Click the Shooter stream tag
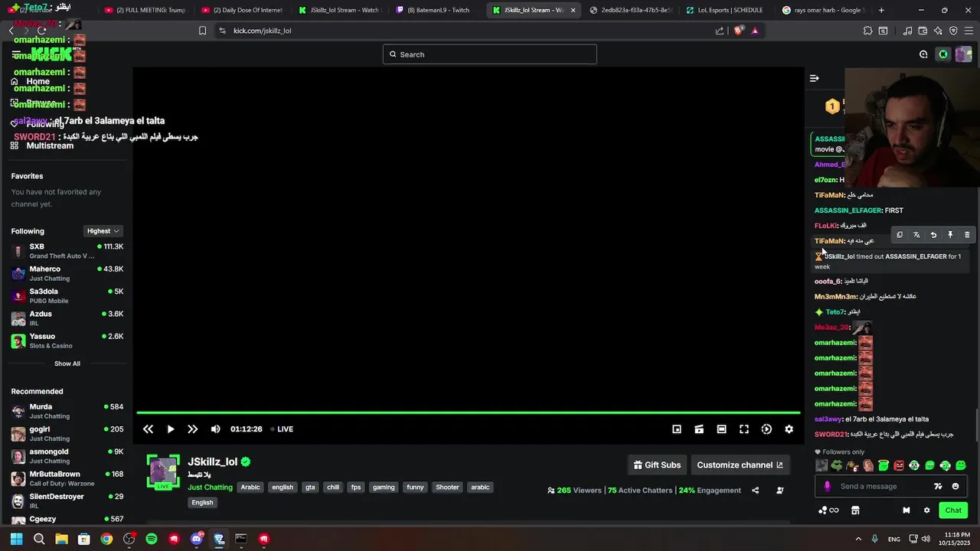The image size is (980, 551). point(447,487)
